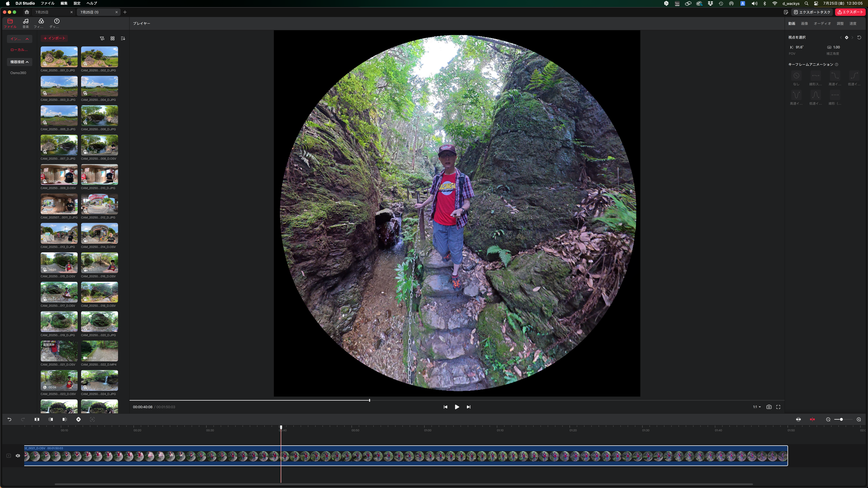The image size is (868, 488).
Task: Open the edit notes icon beside エクスポートタスク
Action: pyautogui.click(x=786, y=12)
